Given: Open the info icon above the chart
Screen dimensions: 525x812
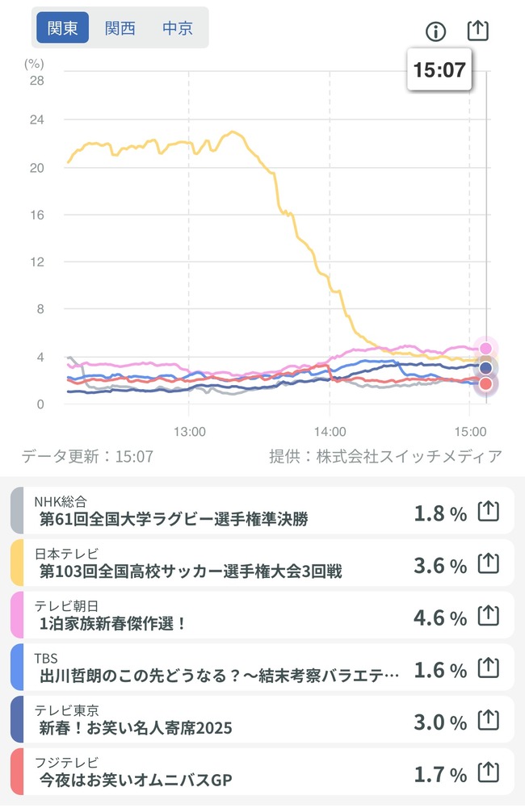Looking at the screenshot, I should [x=435, y=31].
